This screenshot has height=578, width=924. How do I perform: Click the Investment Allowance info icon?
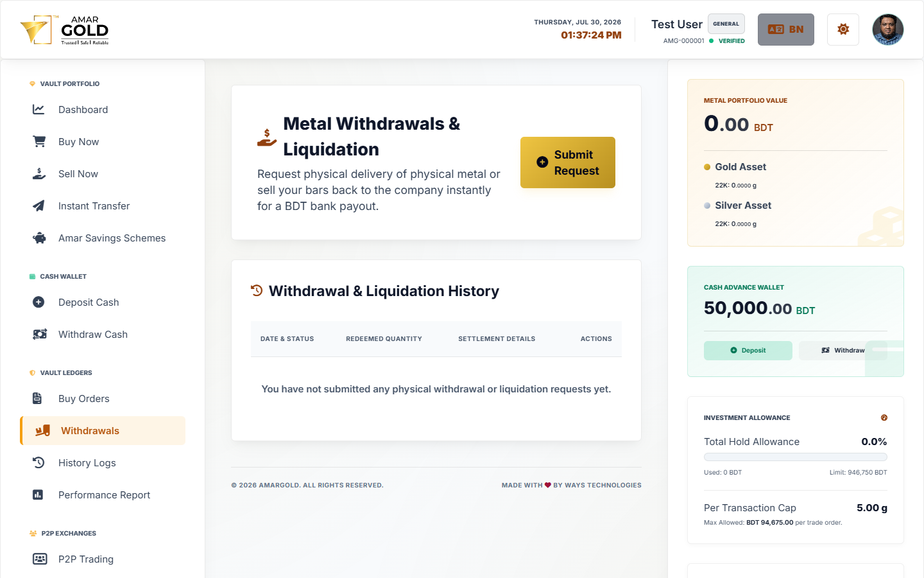[x=884, y=417]
